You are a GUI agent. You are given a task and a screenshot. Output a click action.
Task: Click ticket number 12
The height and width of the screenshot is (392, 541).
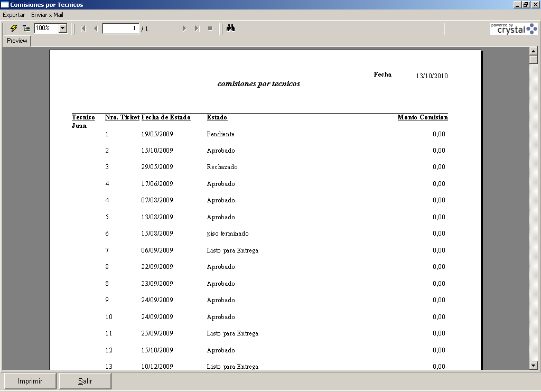tap(109, 350)
